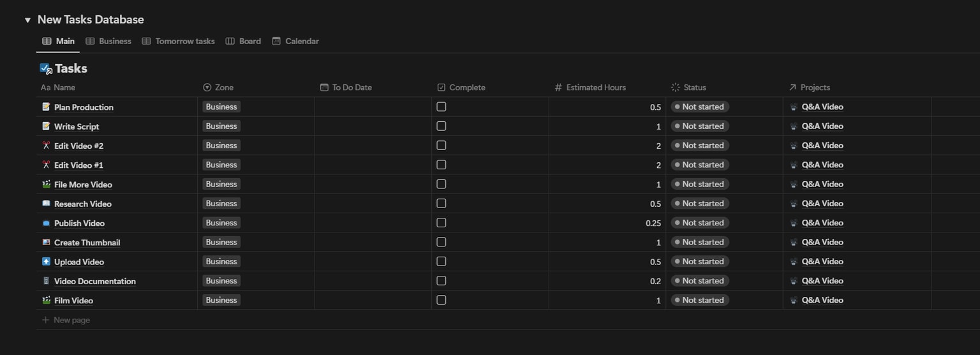The image size is (980, 355).
Task: Click the Q&A Video project icon of Film Video
Action: 794,300
